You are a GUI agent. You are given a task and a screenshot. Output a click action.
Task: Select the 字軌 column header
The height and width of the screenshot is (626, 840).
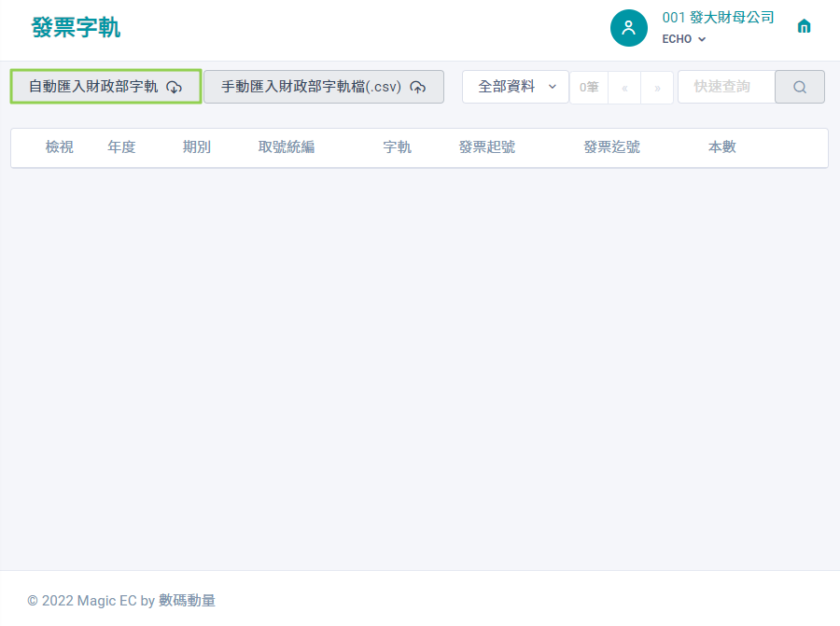(x=397, y=147)
